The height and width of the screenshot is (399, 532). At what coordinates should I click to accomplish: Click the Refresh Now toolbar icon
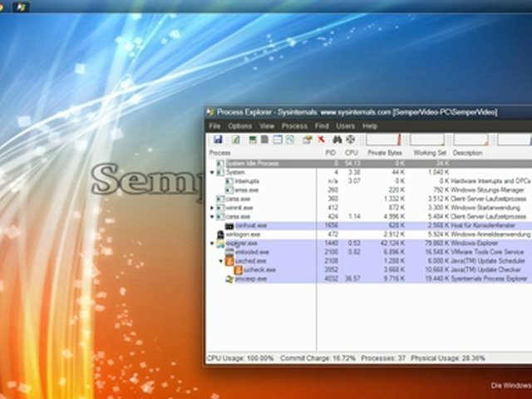tap(236, 140)
